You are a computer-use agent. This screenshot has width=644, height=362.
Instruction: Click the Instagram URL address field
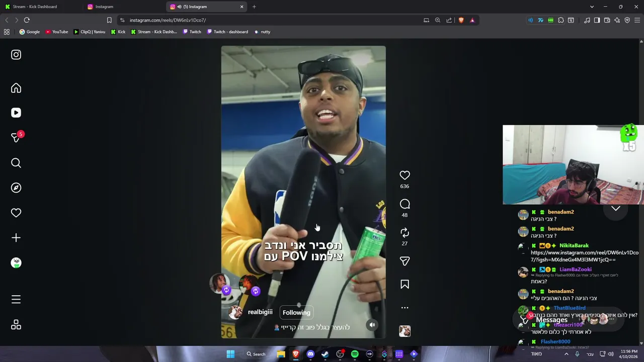pyautogui.click(x=272, y=20)
